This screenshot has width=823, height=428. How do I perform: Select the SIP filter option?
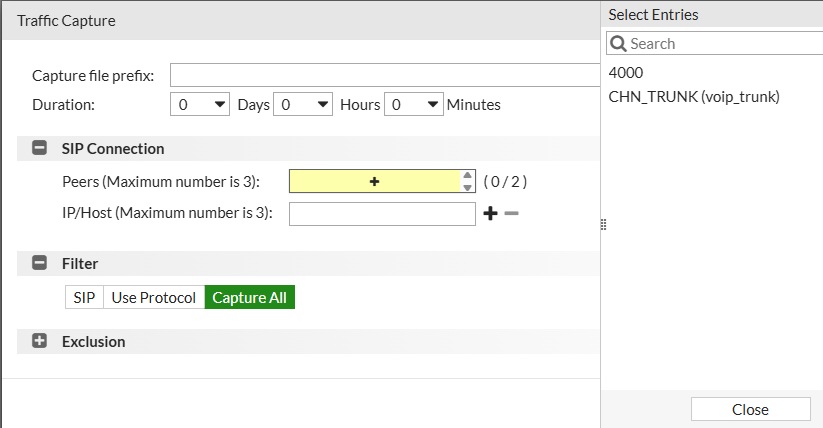(x=84, y=297)
